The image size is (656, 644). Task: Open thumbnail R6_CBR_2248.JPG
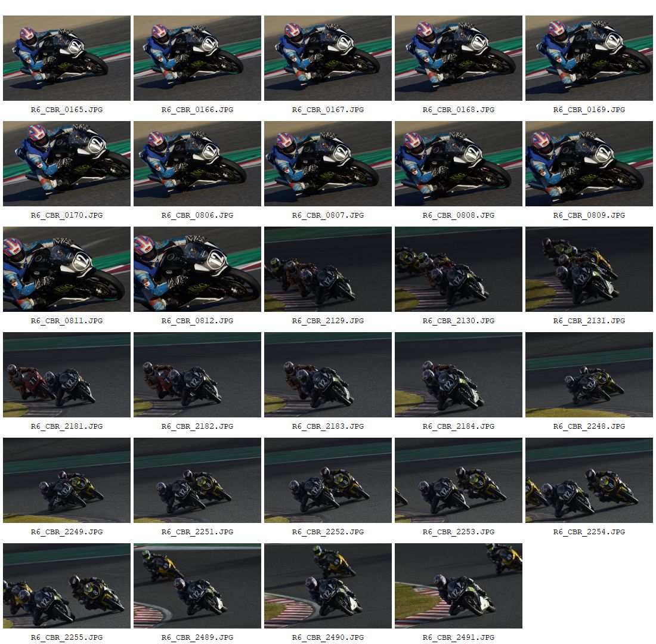(x=589, y=375)
